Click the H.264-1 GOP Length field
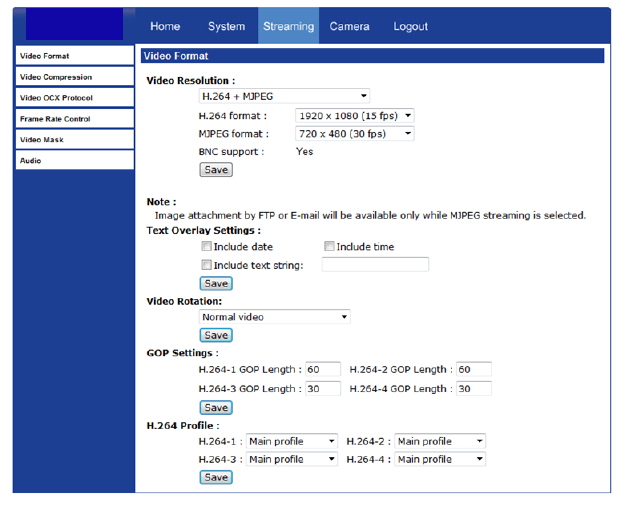Viewport: 633px width, 521px height. (322, 370)
